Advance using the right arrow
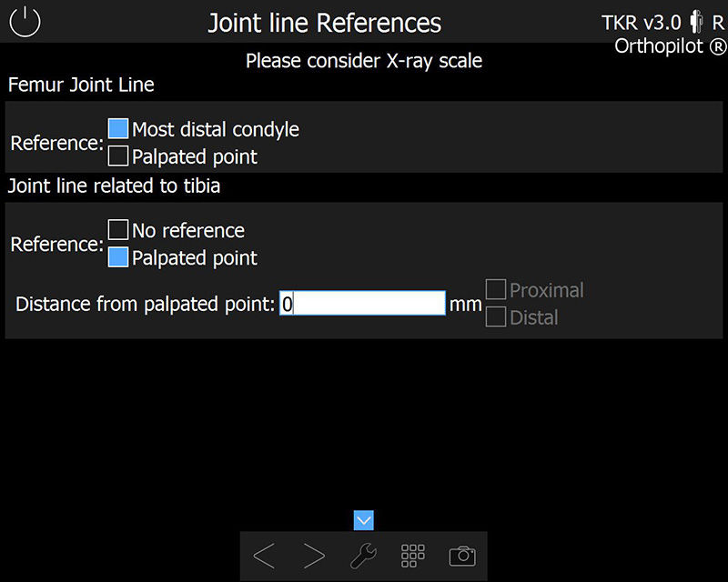 314,555
